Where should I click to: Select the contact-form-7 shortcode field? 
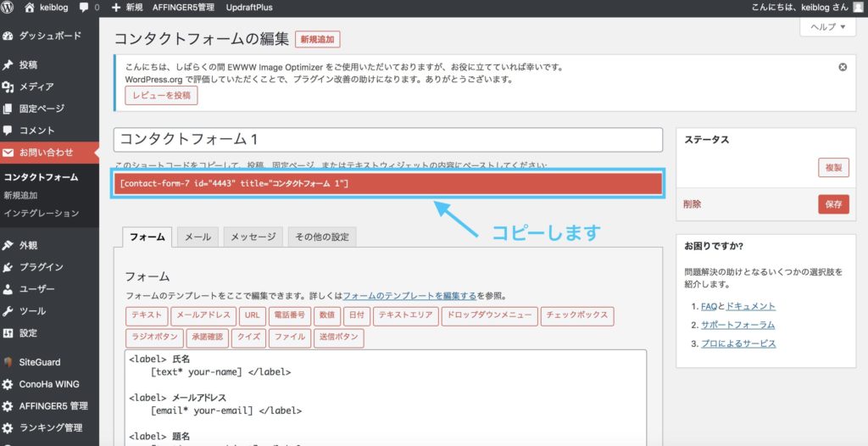click(x=388, y=183)
